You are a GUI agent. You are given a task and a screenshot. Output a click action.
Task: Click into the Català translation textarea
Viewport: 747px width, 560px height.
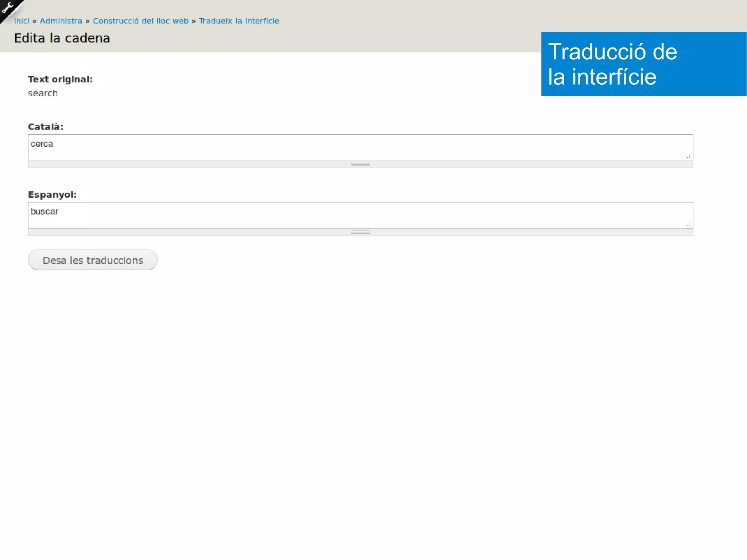point(360,147)
